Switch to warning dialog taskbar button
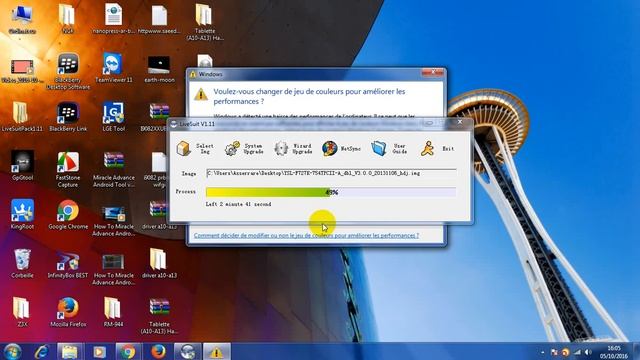The height and width of the screenshot is (360, 640). 217,351
